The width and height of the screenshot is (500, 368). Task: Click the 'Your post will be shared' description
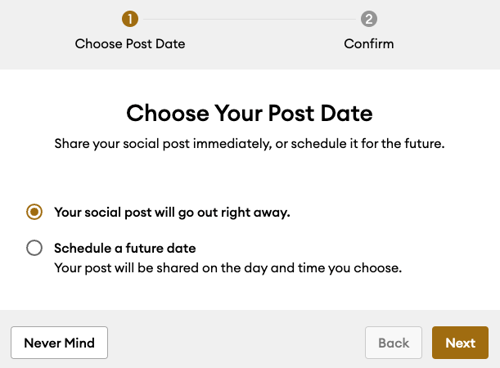228,268
